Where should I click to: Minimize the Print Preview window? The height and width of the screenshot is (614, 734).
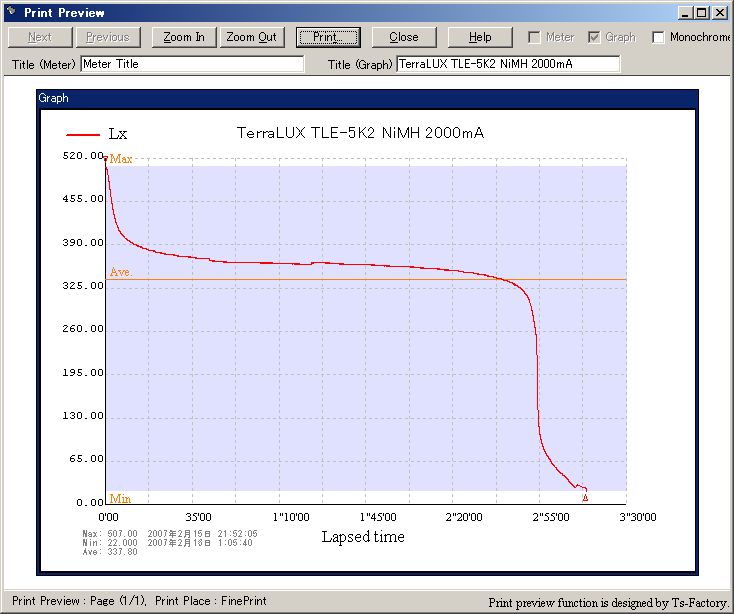pos(685,13)
